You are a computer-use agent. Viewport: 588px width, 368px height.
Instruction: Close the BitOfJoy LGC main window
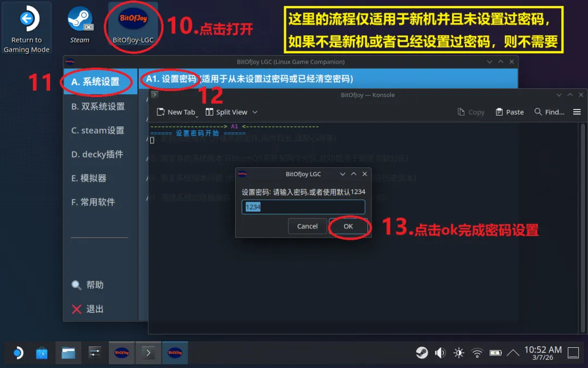point(511,62)
